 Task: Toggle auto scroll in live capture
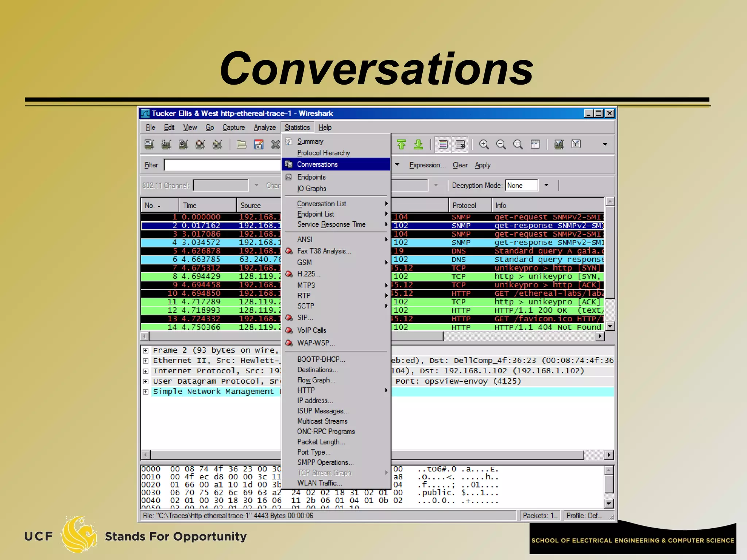[460, 145]
